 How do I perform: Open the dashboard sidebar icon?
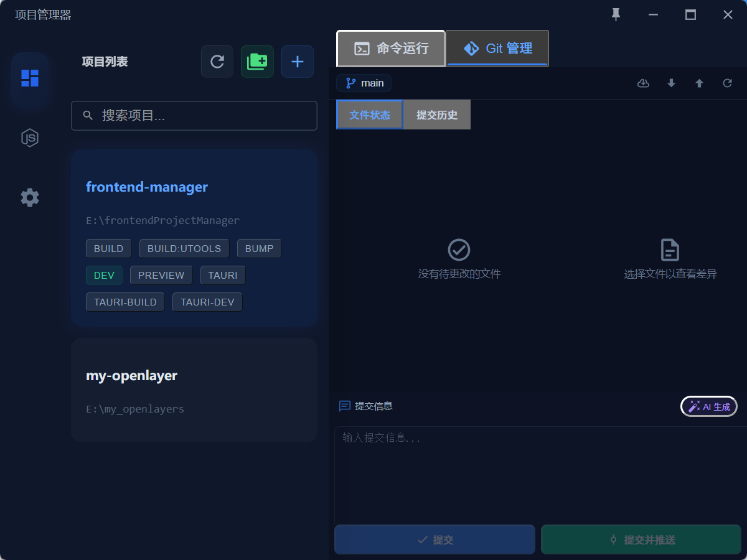tap(30, 78)
